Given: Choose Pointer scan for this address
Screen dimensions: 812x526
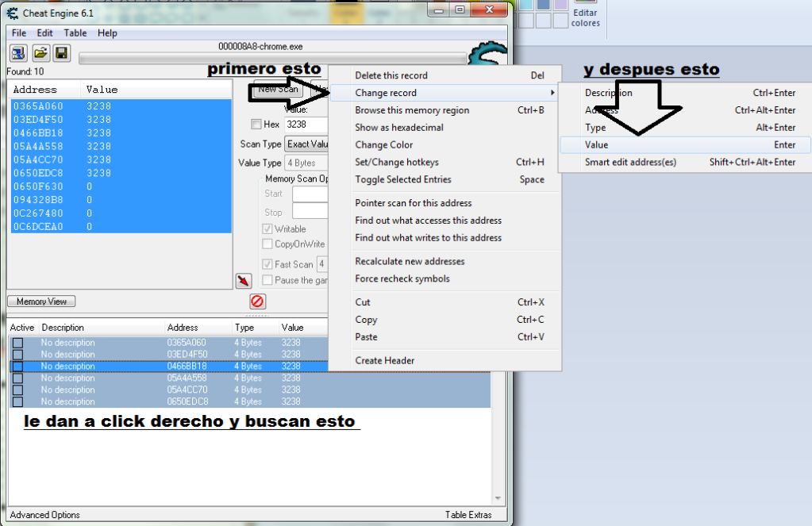Looking at the screenshot, I should (444, 203).
